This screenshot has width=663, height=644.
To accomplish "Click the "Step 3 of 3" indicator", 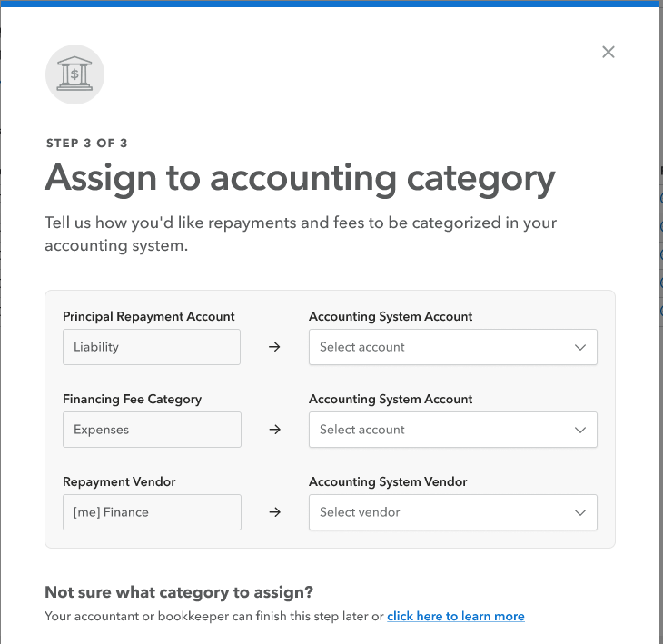I will [87, 143].
